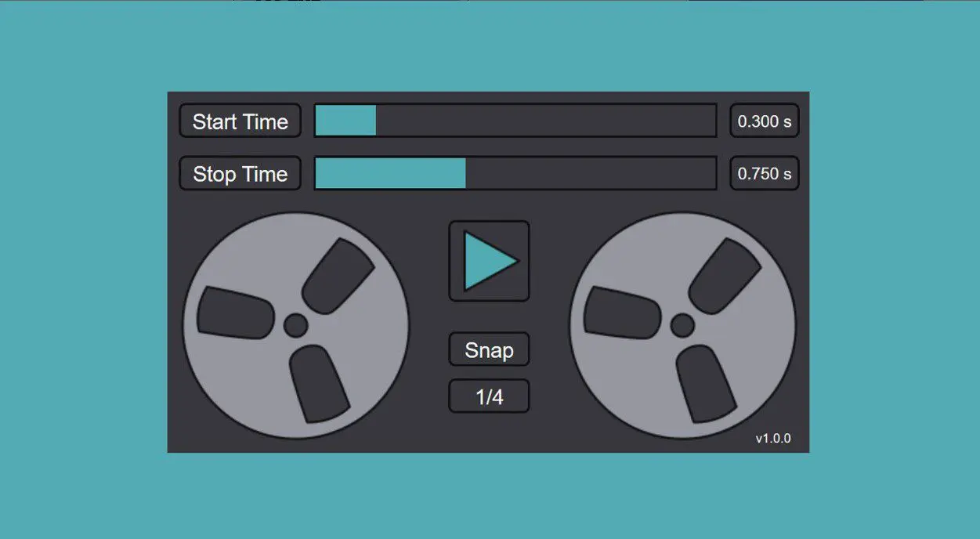Viewport: 980px width, 539px height.
Task: Enable snapping via the Snap button
Action: (489, 349)
